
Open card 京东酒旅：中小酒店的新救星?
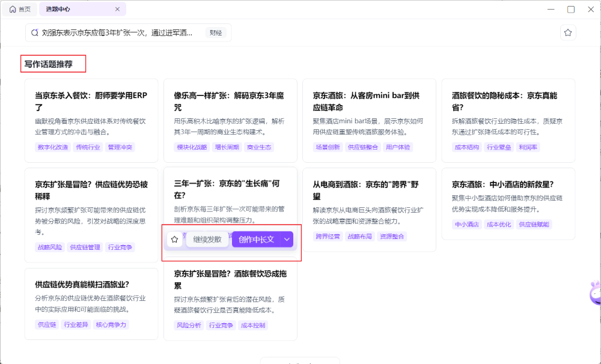tap(508, 204)
